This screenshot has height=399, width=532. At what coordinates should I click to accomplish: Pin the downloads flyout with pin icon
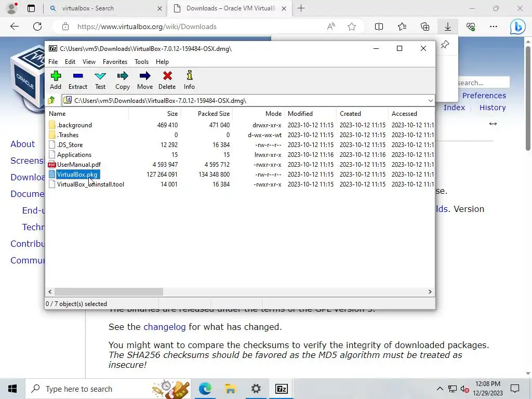pos(445,45)
